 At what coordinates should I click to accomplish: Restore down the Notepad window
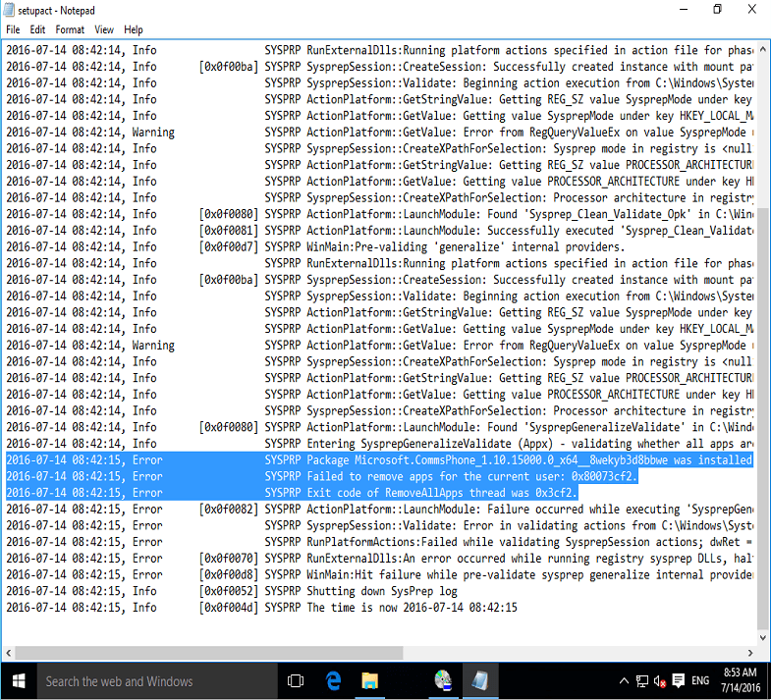pos(717,10)
